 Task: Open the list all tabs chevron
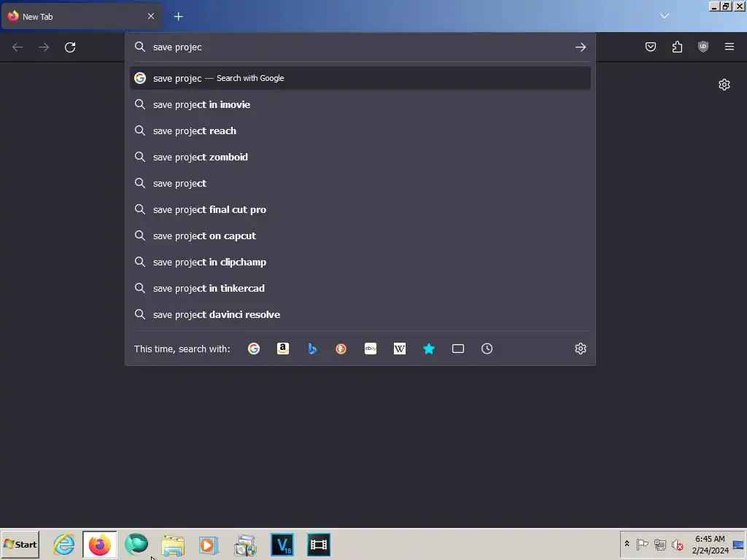665,16
